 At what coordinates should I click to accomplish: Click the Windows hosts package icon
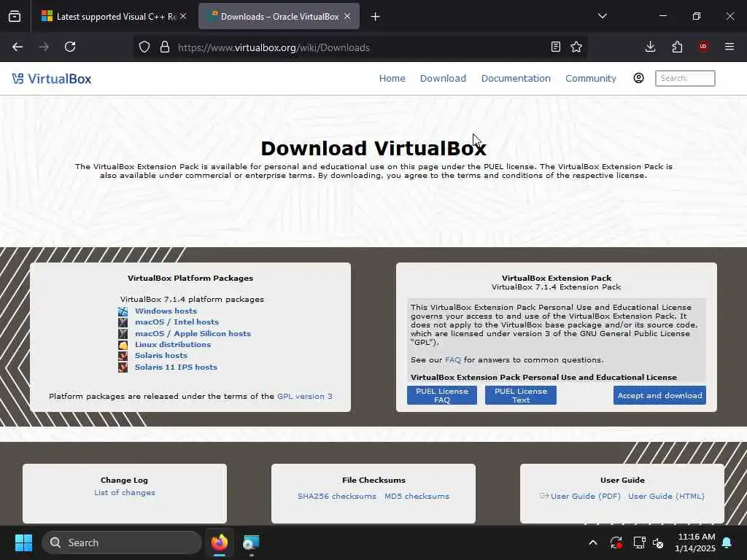(x=123, y=311)
